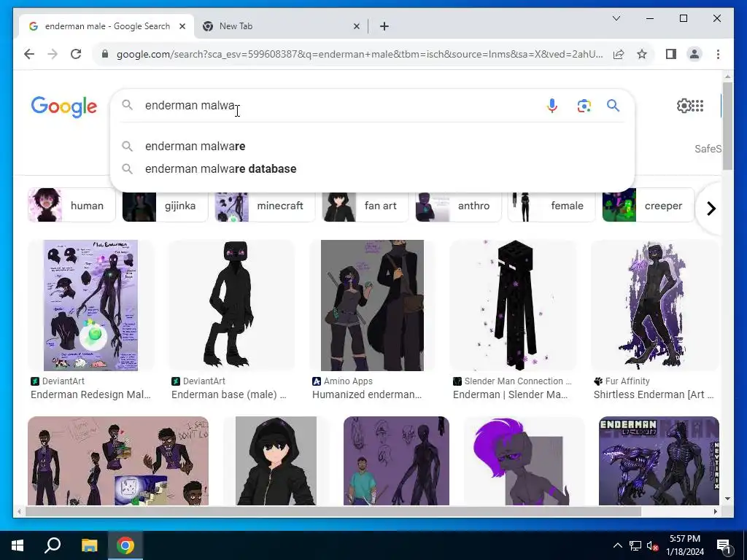Image resolution: width=747 pixels, height=560 pixels.
Task: Open a new browser tab
Action: pyautogui.click(x=384, y=26)
